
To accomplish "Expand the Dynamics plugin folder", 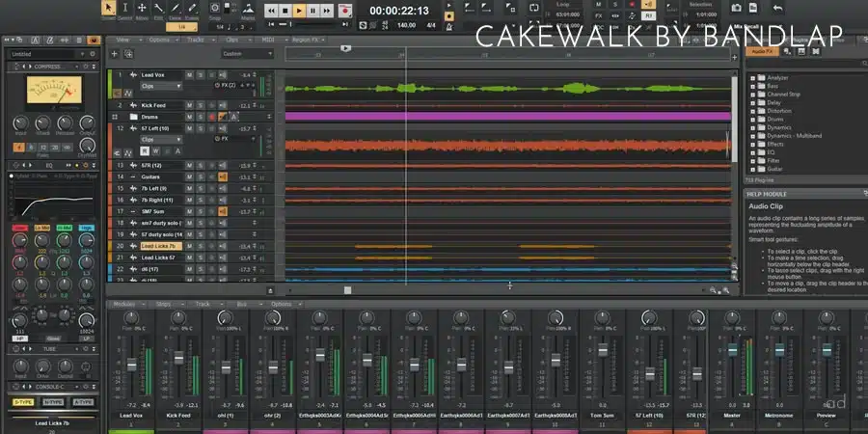I will (753, 128).
